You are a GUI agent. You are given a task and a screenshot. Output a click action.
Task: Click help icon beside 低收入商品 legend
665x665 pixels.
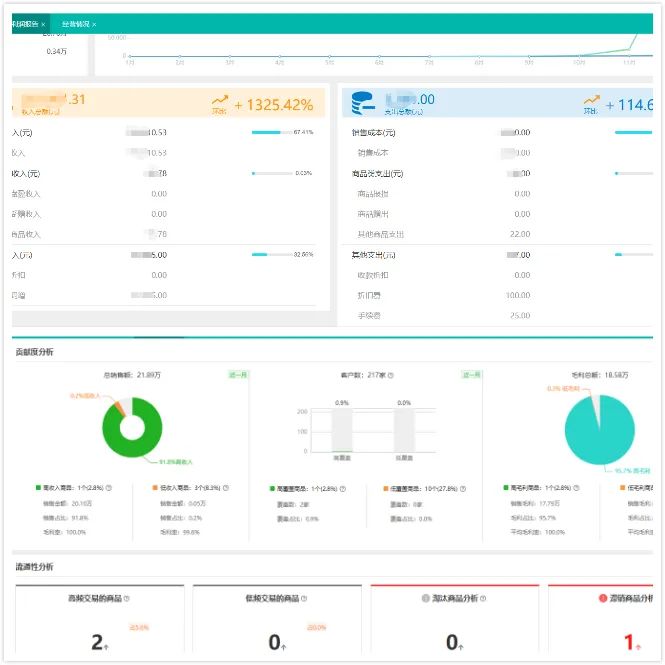(227, 488)
